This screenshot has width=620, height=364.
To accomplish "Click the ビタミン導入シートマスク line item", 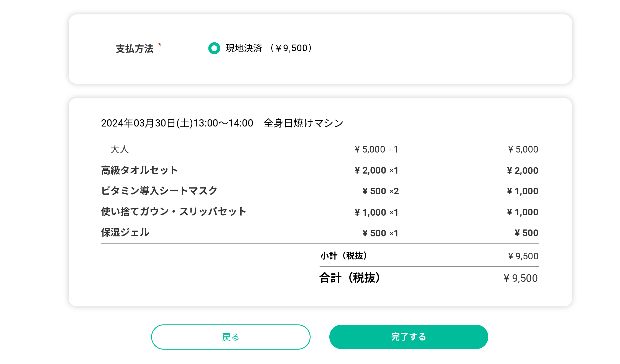I will (x=159, y=191).
